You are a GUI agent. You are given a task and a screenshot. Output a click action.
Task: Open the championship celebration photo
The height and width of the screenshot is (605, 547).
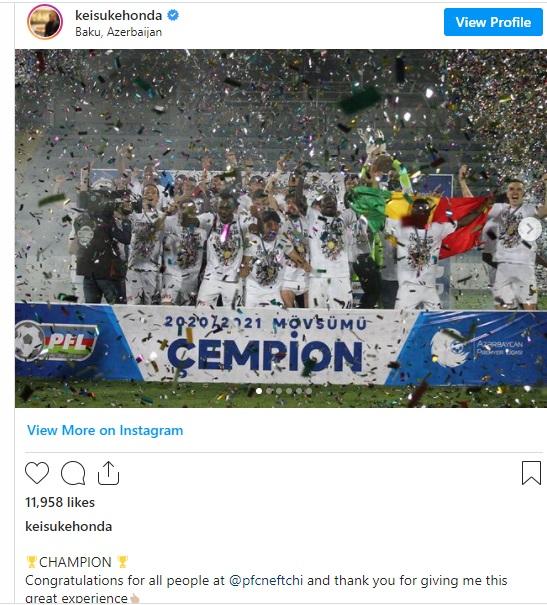(x=281, y=228)
